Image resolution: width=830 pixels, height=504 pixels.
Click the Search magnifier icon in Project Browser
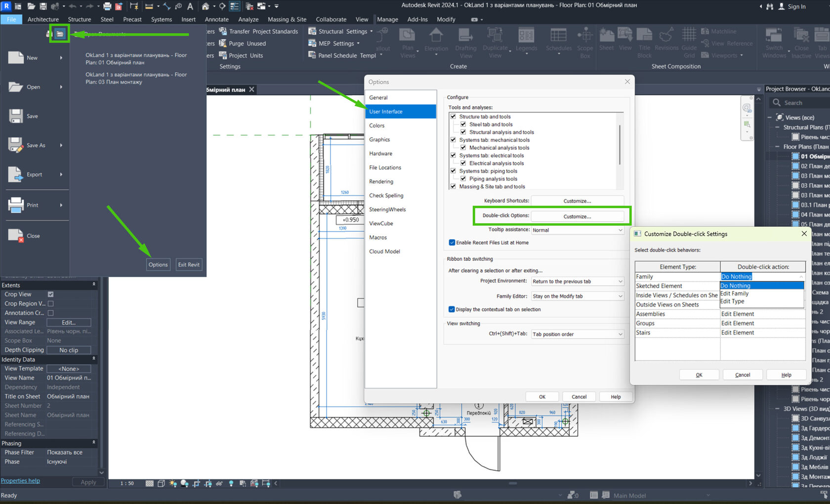coord(777,103)
